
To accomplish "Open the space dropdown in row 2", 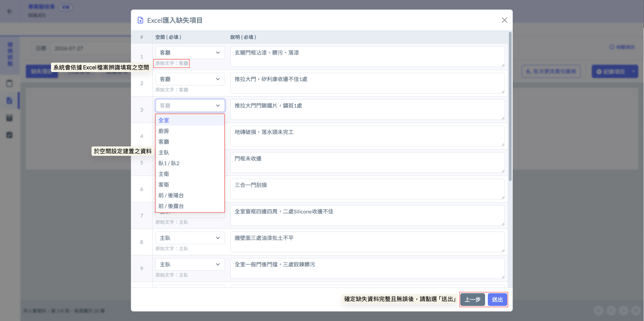I will pos(190,79).
